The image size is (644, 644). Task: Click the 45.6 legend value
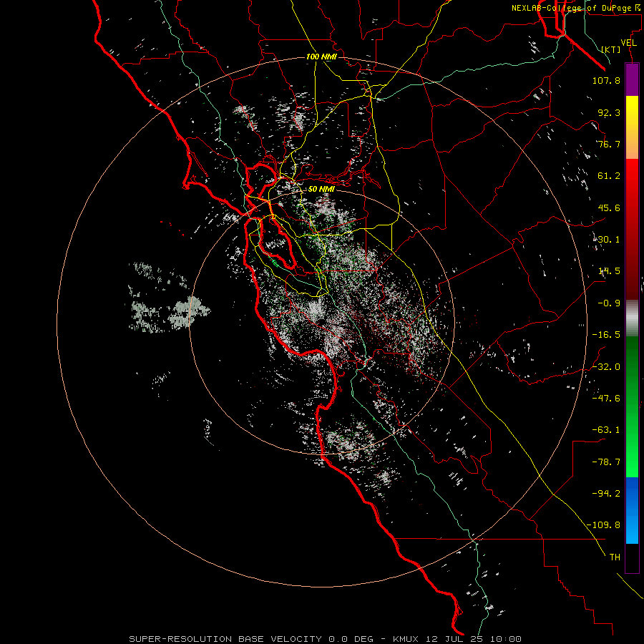[609, 208]
